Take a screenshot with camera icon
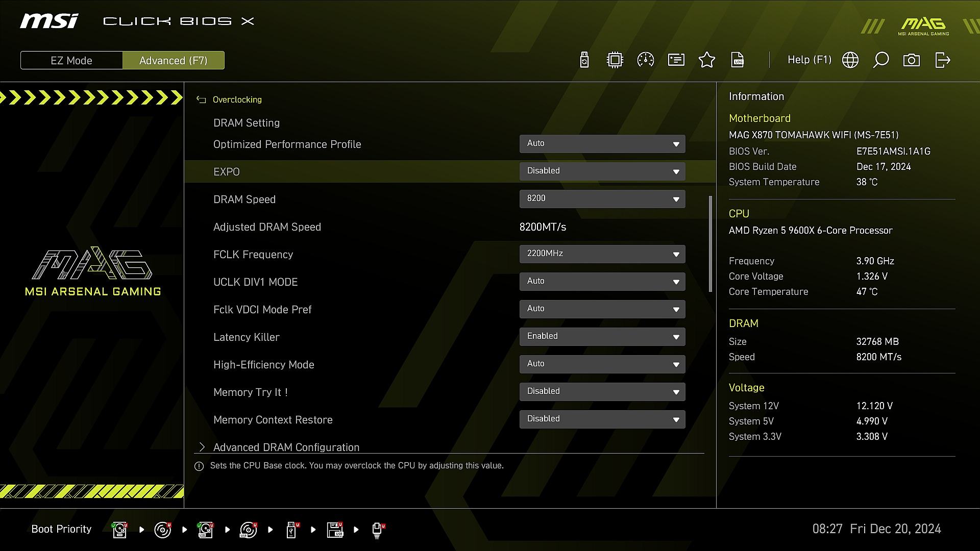The height and width of the screenshot is (551, 980). [912, 60]
